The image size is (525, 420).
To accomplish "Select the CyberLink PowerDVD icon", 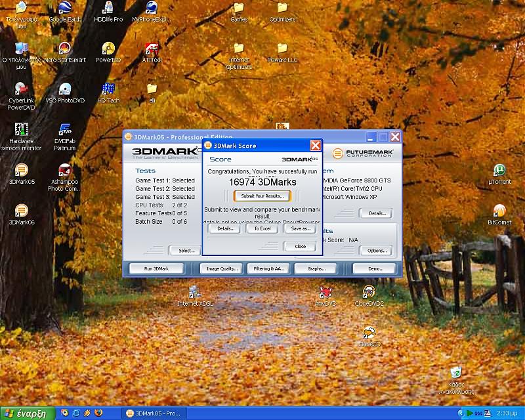I will click(21, 96).
